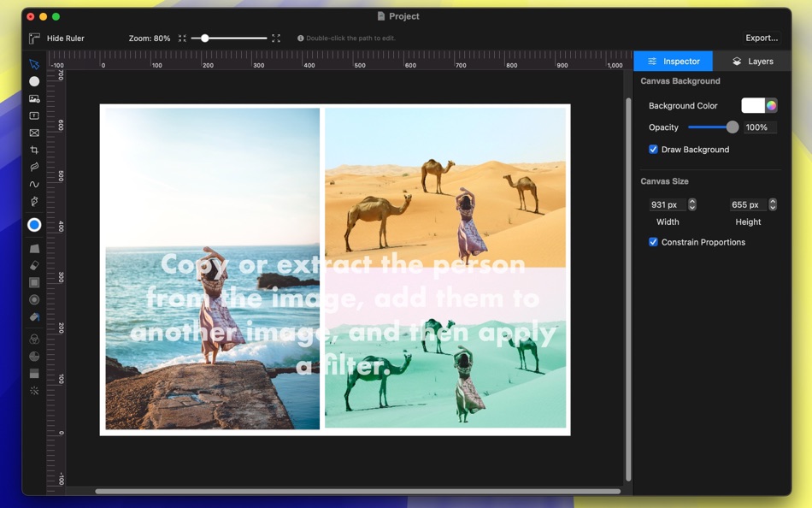Click the canvas Height stepper arrows
812x508 pixels.
point(773,204)
